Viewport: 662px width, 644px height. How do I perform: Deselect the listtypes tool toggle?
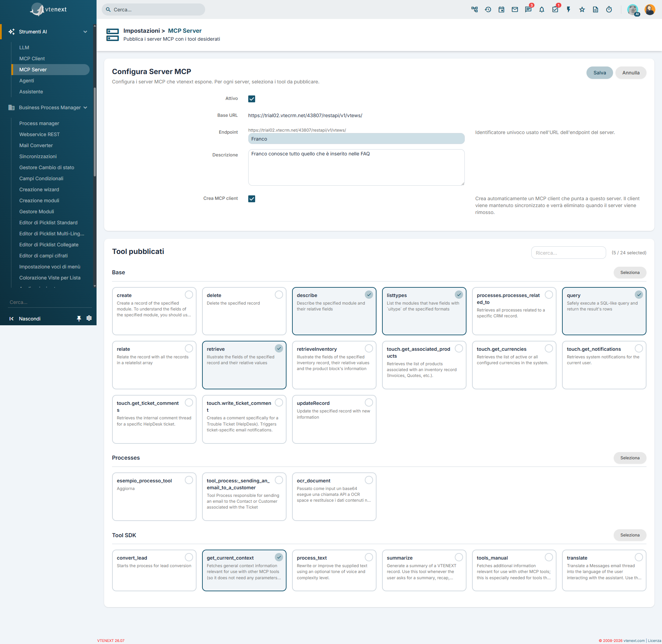point(459,295)
